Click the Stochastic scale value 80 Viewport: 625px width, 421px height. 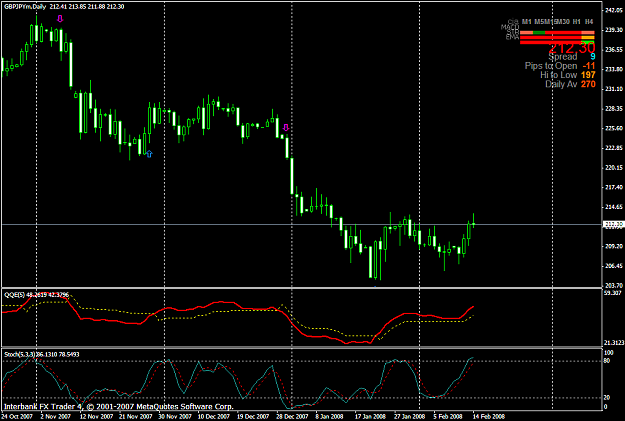coord(607,361)
